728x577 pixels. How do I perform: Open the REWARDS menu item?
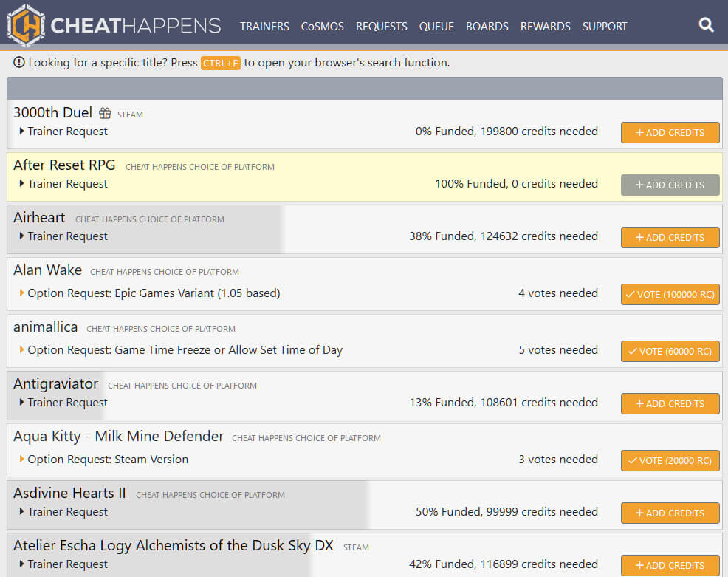[x=545, y=27]
